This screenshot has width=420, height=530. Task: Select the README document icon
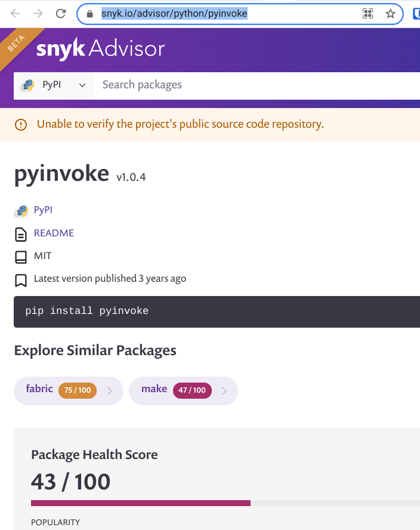pos(20,233)
